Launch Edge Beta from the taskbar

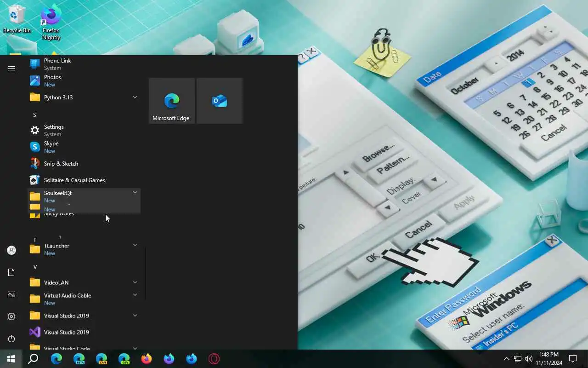pyautogui.click(x=79, y=359)
